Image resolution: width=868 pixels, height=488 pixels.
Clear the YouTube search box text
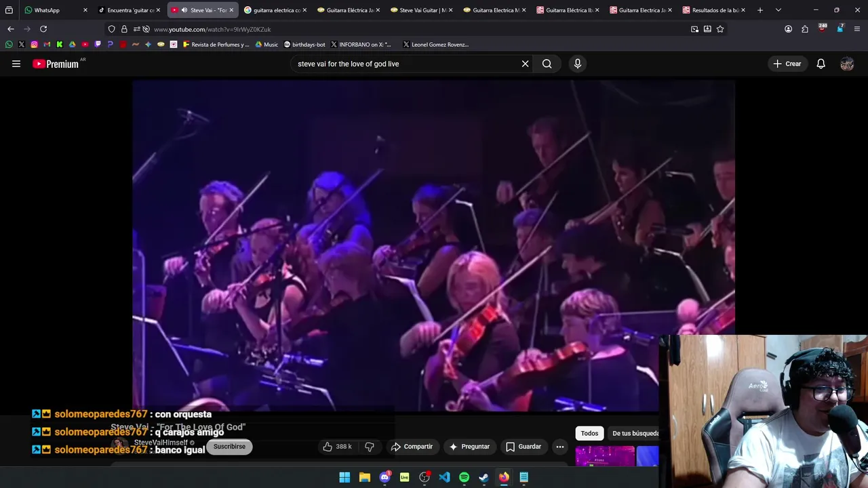[x=525, y=64]
